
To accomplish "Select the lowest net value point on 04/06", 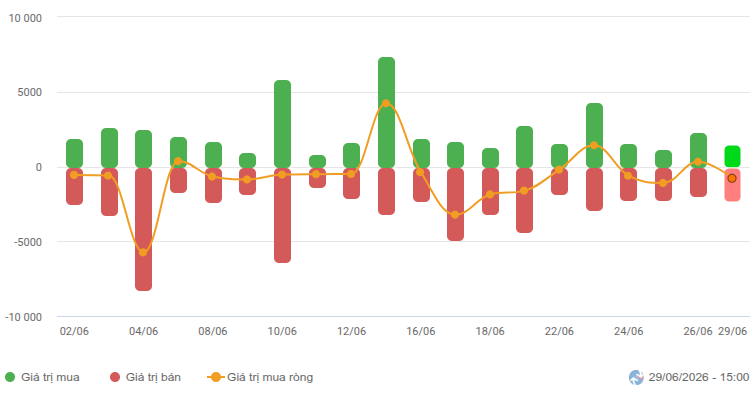I will pyautogui.click(x=143, y=253).
